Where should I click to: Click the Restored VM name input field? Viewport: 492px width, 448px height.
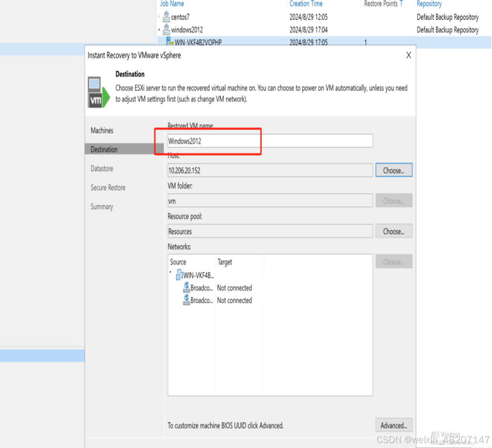click(x=270, y=141)
